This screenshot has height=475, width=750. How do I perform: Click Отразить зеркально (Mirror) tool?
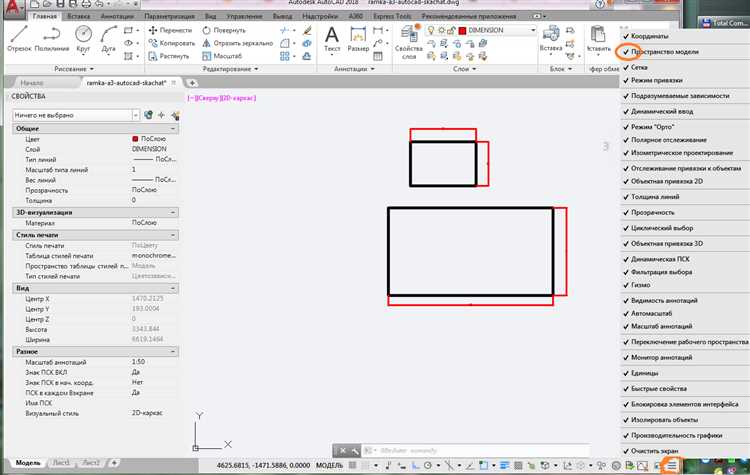(x=237, y=43)
